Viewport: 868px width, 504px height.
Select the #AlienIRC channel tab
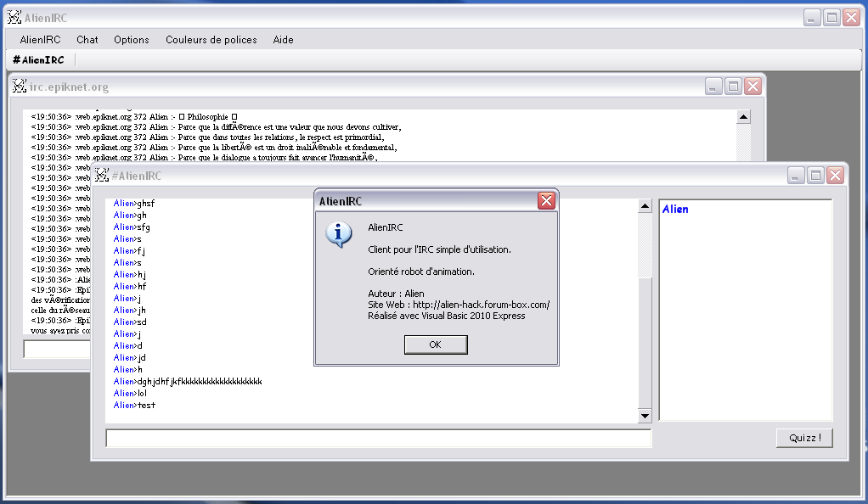39,59
